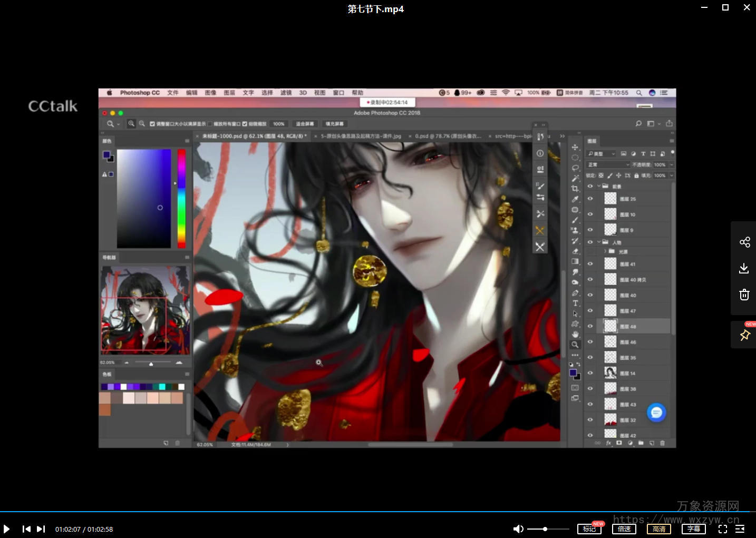This screenshot has height=538, width=756.
Task: Click the trash delete icon
Action: coord(744,295)
